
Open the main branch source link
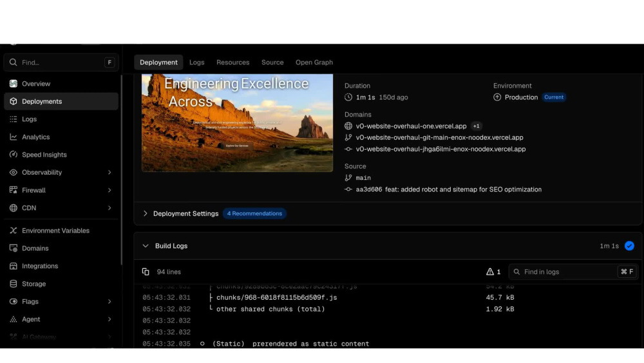(363, 177)
